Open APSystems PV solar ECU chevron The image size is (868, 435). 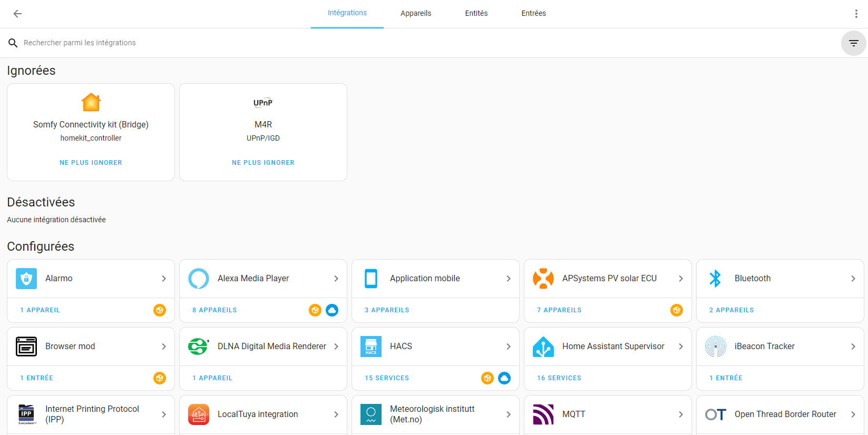[681, 279]
